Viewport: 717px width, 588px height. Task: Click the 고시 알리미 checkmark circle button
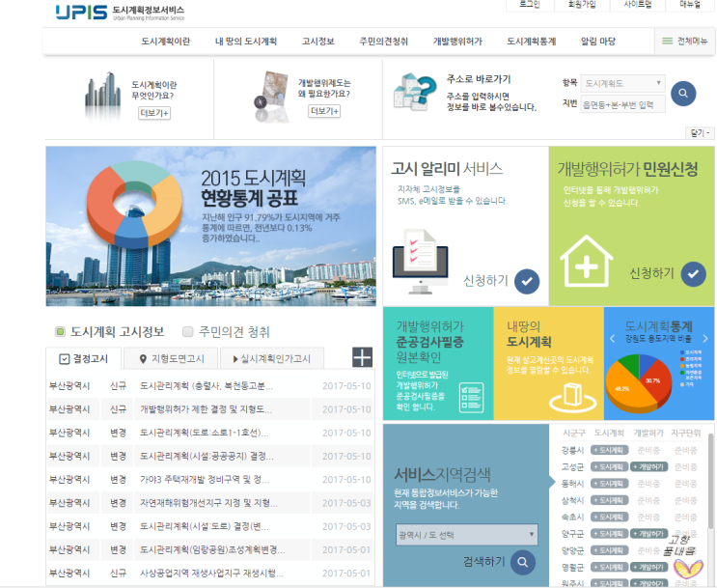[527, 281]
